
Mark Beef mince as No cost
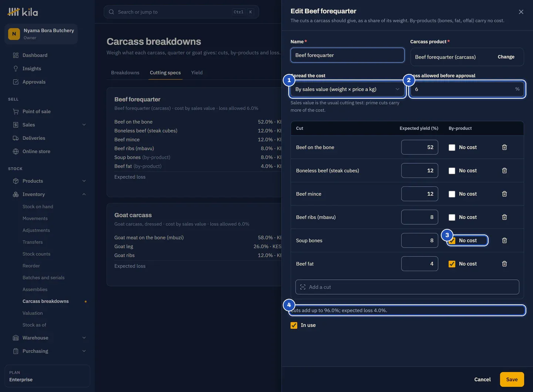coord(452,194)
